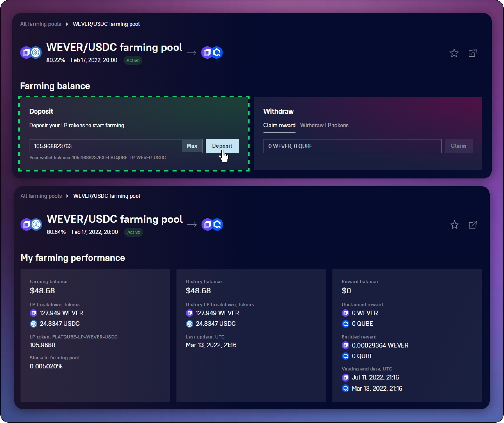Favorite the top pool with star icon
Viewport: 504px width, 423px height.
tap(454, 53)
